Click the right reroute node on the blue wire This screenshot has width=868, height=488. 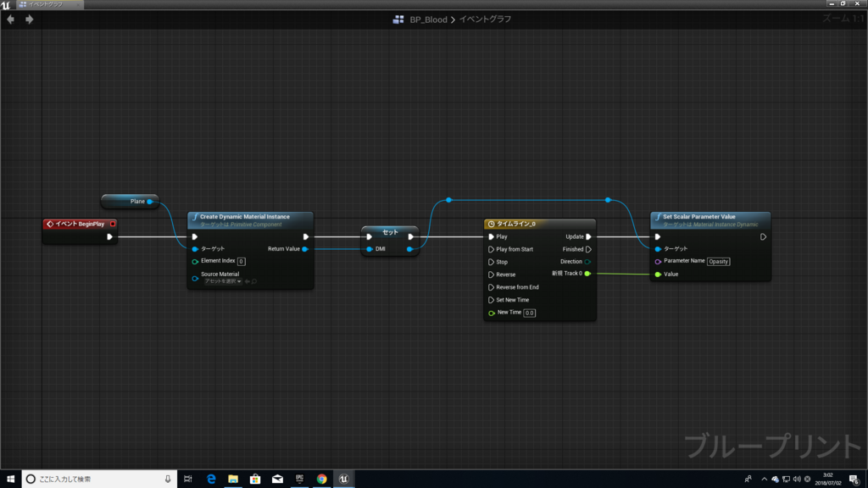pos(608,200)
